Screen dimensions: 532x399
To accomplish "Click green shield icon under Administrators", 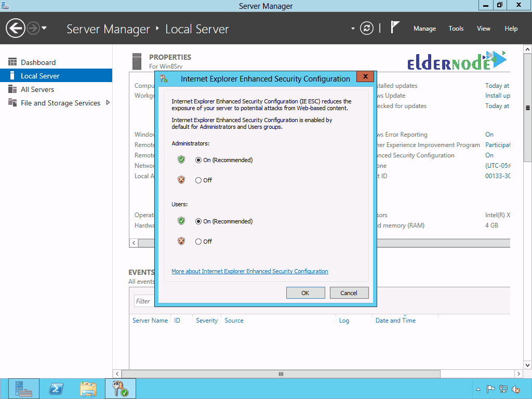I will pos(181,159).
